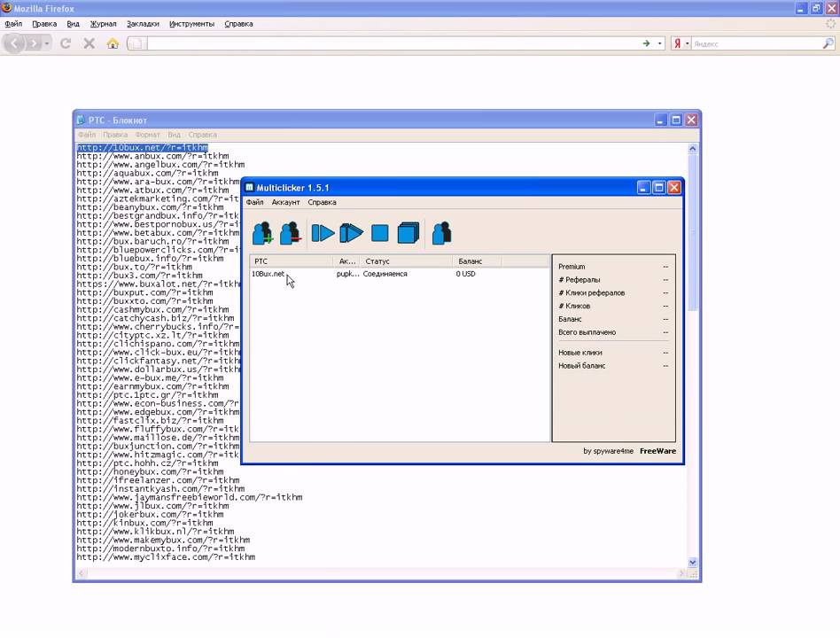Viewport: 840px width, 638px height.
Task: Open Файл menu in Firefox
Action: coord(13,24)
